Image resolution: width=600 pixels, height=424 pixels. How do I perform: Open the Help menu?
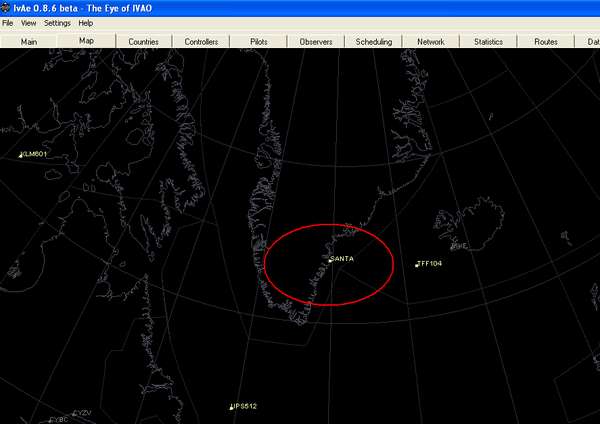pos(86,23)
